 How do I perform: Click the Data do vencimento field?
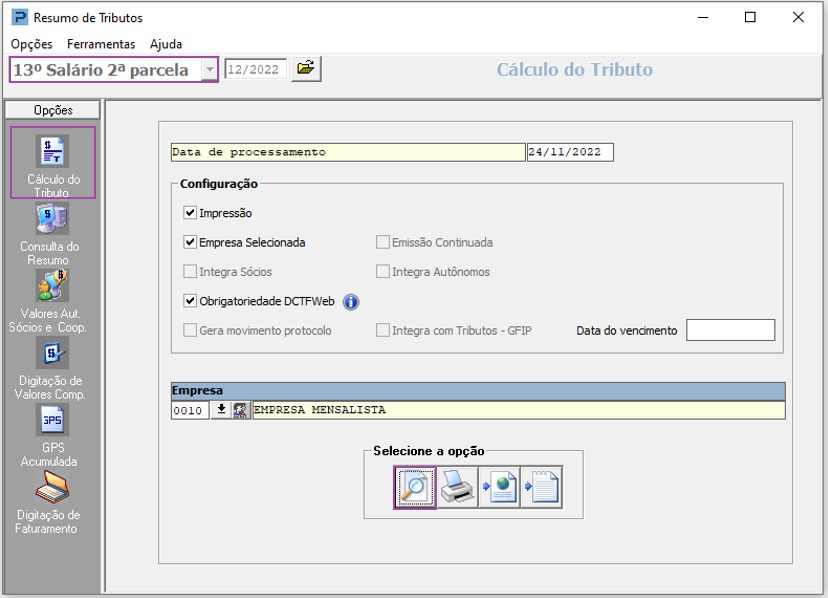730,330
